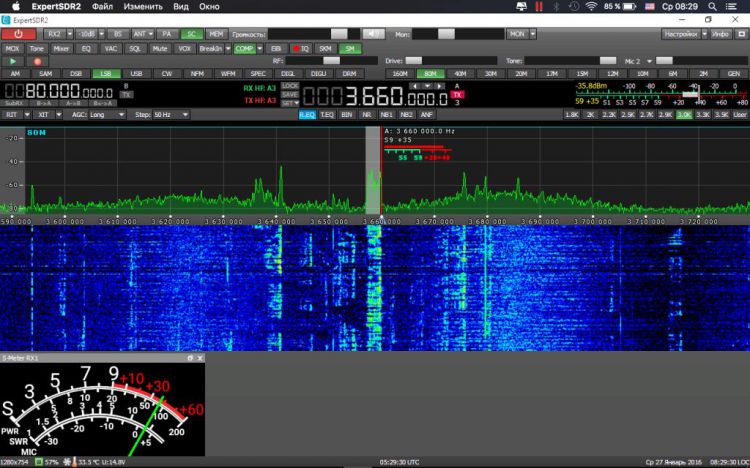Open the Изменить menu
Viewport: 750px width, 468px height.
coord(143,6)
